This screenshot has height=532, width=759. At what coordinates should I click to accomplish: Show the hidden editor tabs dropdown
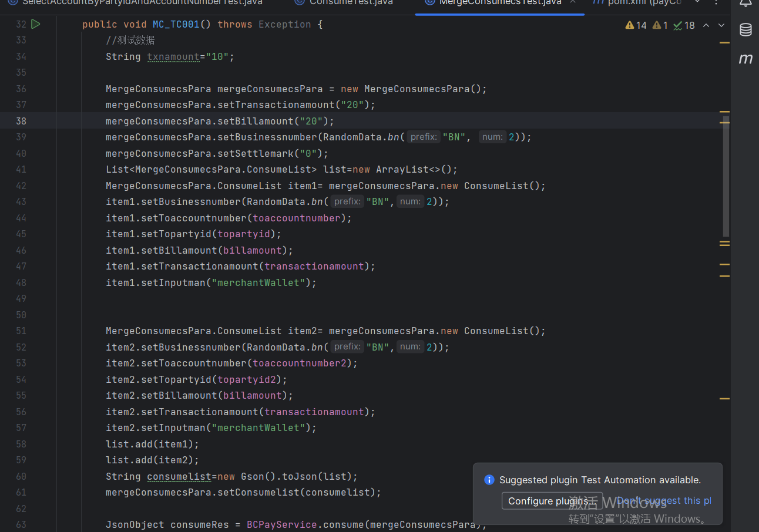pos(697,2)
